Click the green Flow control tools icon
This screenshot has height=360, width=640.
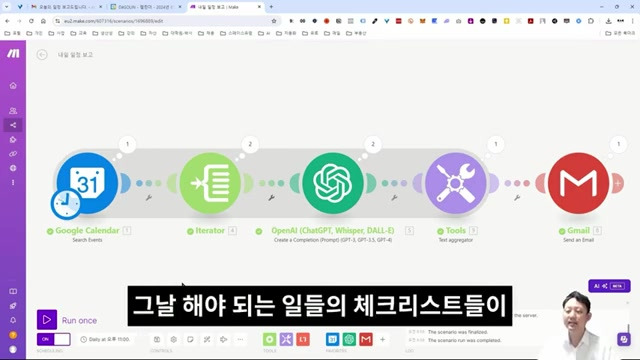point(269,339)
